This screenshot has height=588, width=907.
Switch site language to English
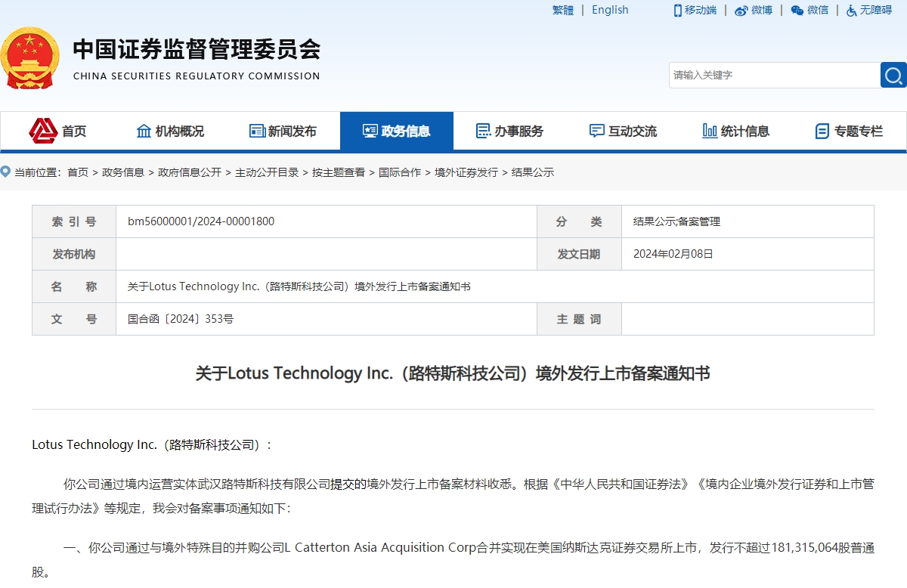tap(610, 10)
